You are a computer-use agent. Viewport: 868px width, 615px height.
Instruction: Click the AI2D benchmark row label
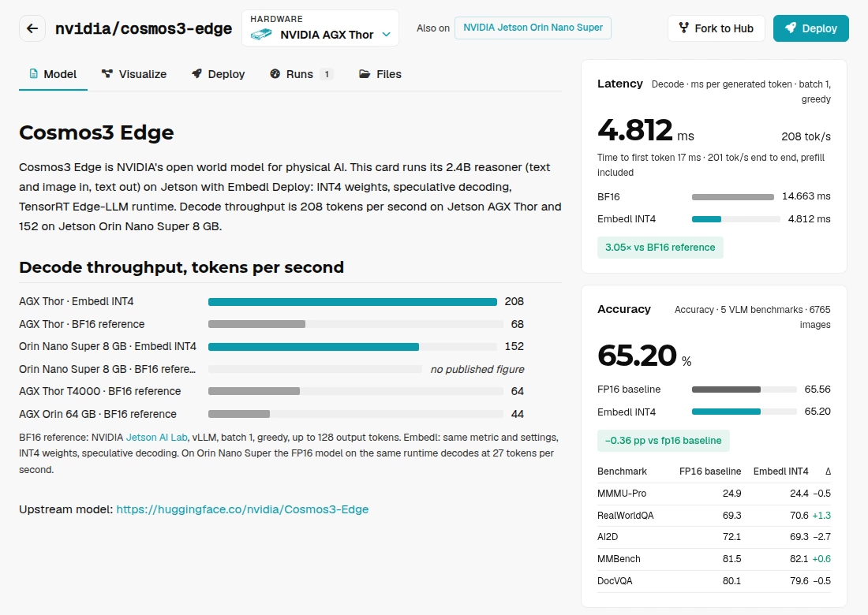click(x=608, y=537)
